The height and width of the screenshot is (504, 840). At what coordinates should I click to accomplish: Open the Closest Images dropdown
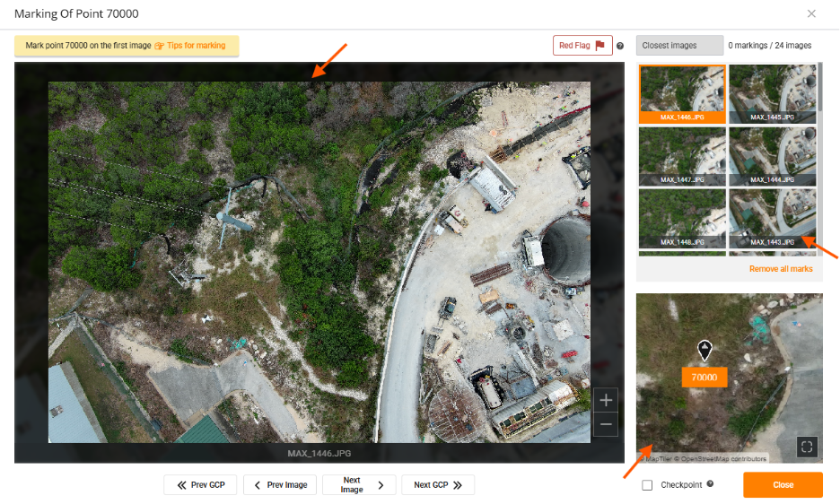click(679, 46)
